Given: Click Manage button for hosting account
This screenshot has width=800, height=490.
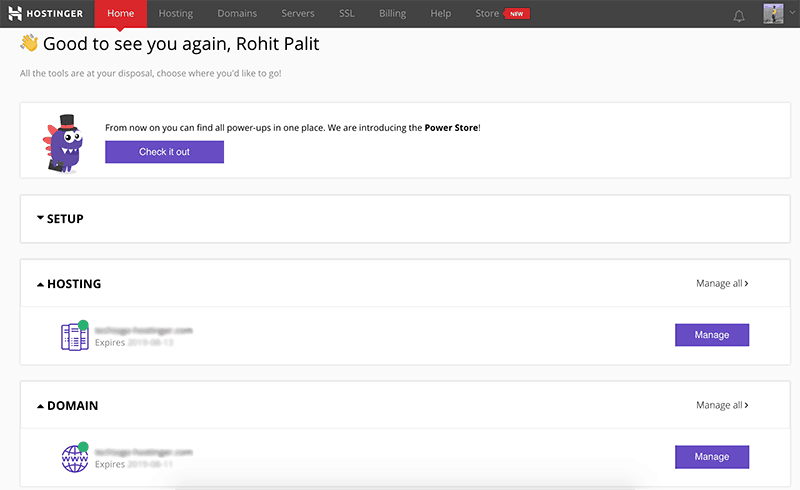Looking at the screenshot, I should click(712, 335).
